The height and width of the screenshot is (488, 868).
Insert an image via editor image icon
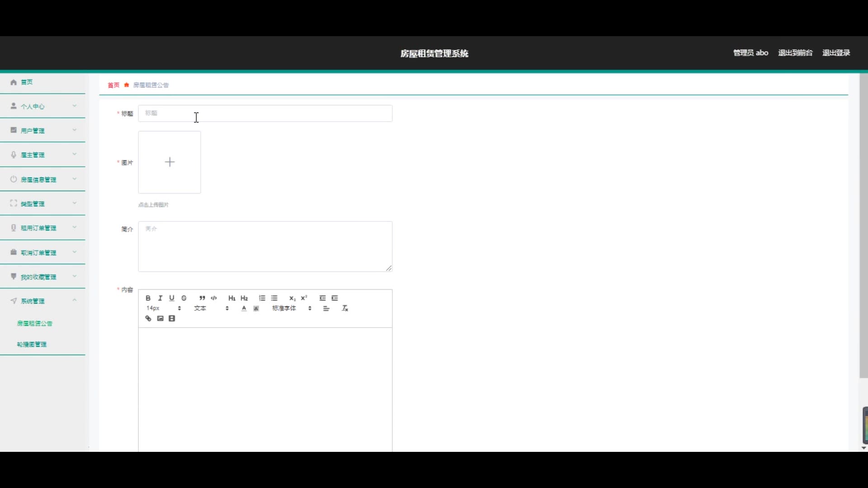[x=160, y=319]
